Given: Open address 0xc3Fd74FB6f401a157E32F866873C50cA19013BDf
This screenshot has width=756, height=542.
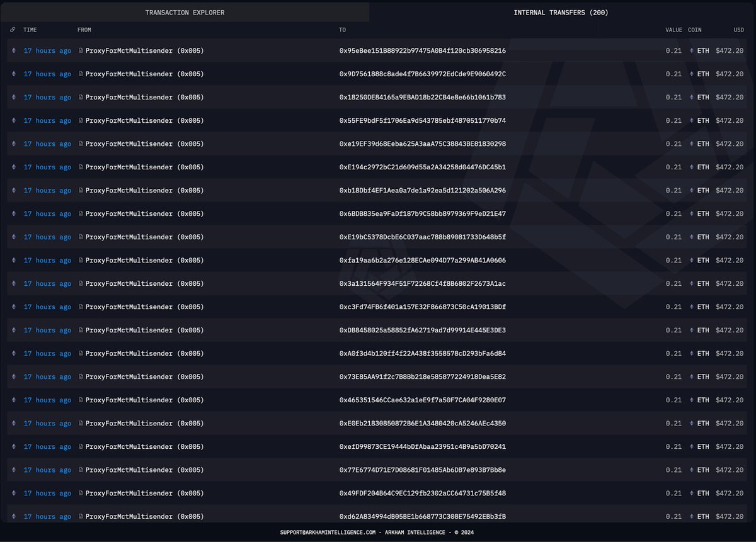Looking at the screenshot, I should pos(422,307).
